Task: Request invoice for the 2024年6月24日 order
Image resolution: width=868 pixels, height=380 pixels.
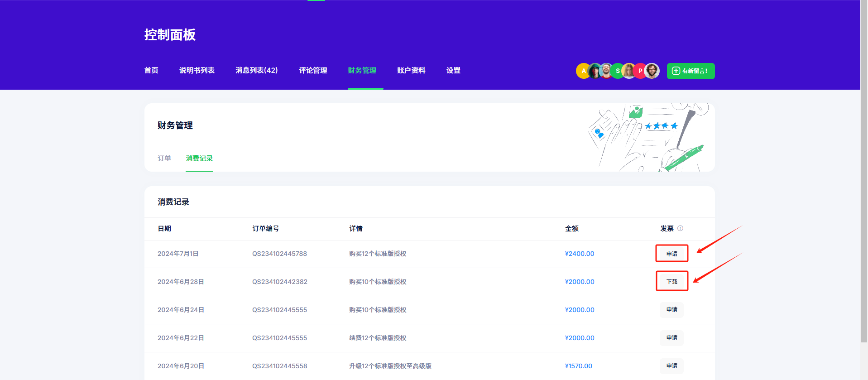Action: 671,310
